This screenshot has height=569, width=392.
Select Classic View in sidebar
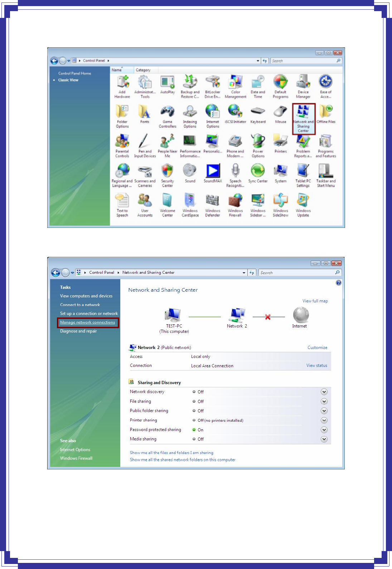(x=68, y=80)
